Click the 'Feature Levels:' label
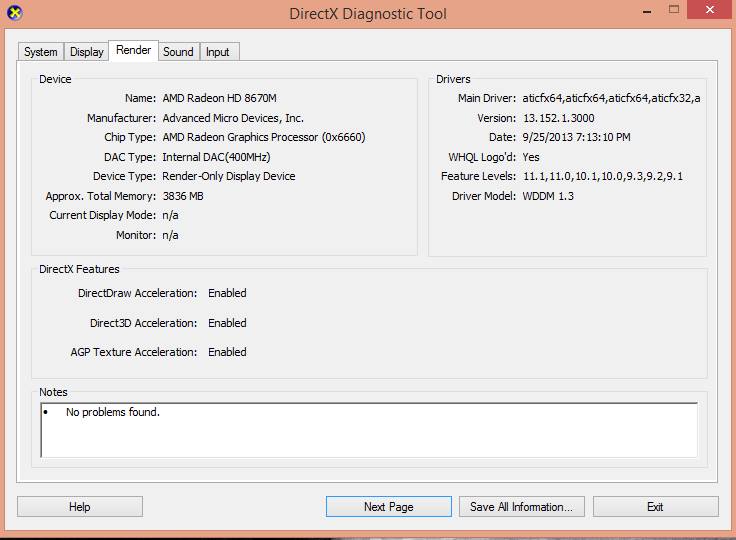The width and height of the screenshot is (736, 540). [x=478, y=176]
